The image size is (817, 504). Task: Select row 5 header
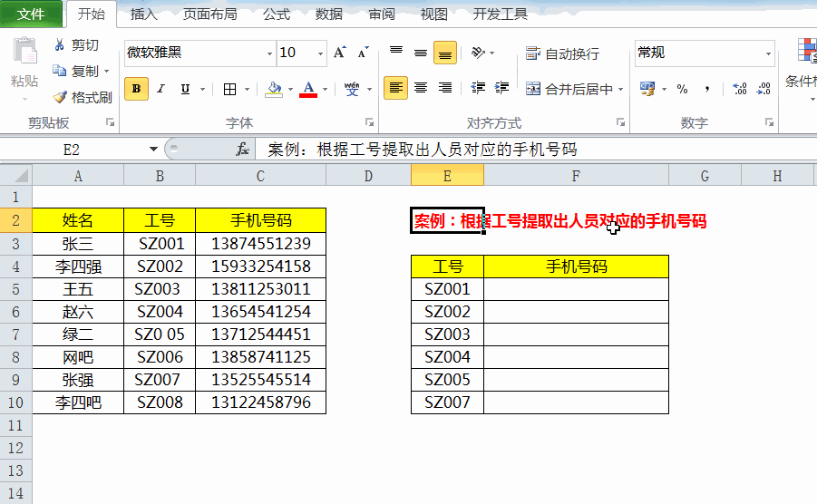[x=15, y=289]
